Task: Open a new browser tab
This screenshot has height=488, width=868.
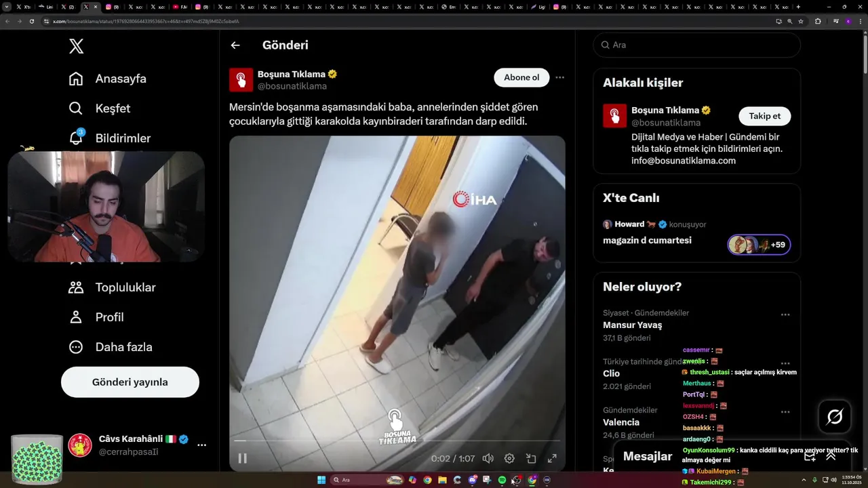Action: point(798,7)
